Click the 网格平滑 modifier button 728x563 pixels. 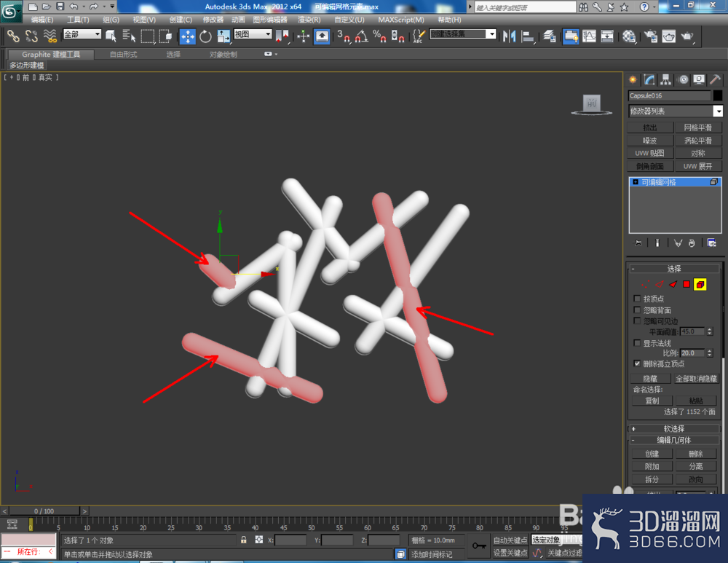point(698,127)
